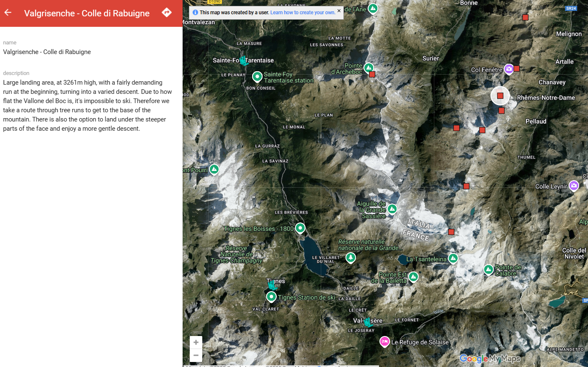Click the Tignes les Boisses - 1800 pin

click(300, 228)
